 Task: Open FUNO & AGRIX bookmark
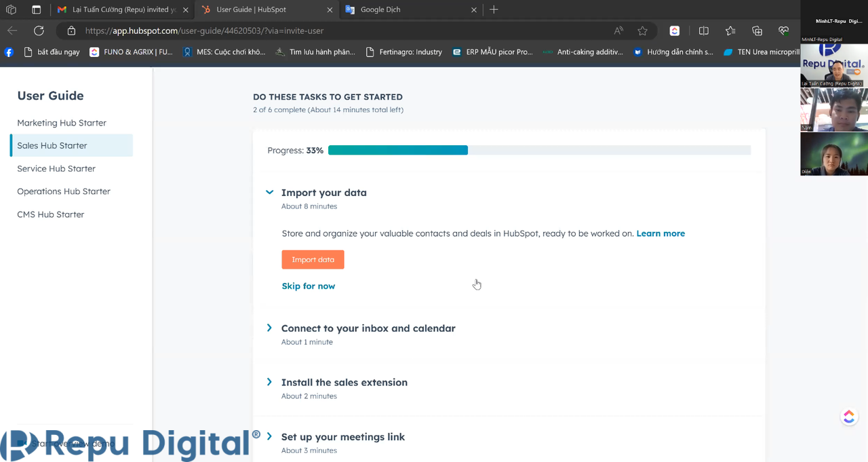[132, 52]
